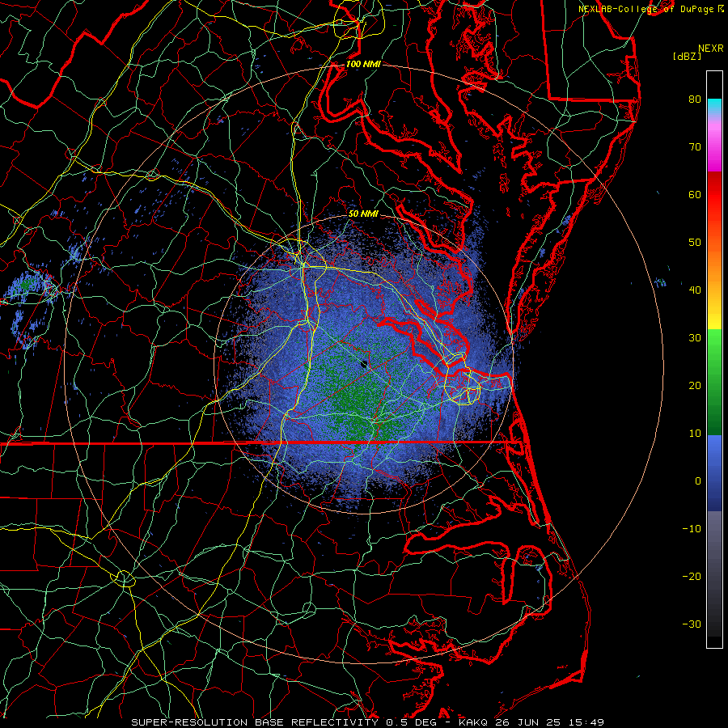Click the SUPER-RESOLUTION BASE REFLECTIVITY caption
Screen dimensions: 728x728
[x=256, y=722]
